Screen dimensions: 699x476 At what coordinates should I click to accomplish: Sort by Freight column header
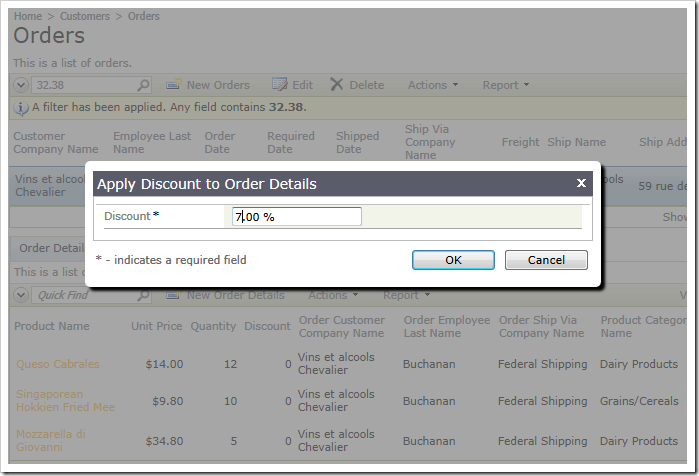click(520, 142)
